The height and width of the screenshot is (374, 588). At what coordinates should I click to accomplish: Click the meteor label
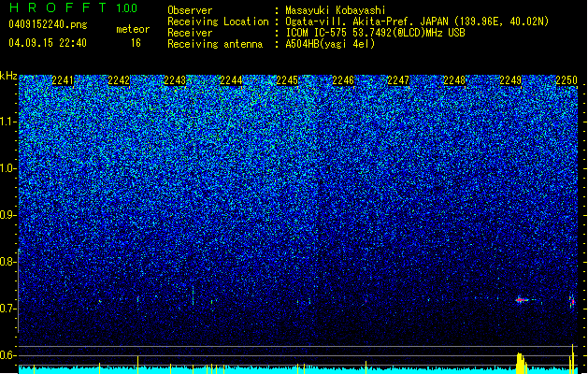click(133, 29)
